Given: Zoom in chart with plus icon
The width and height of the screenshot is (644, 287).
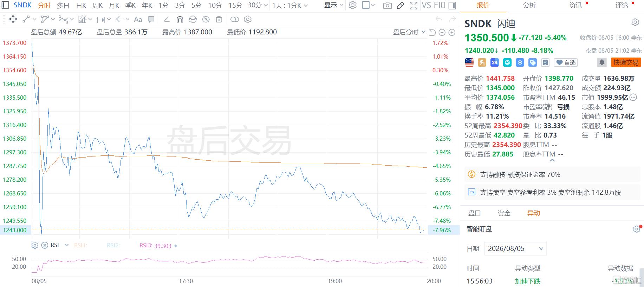Looking at the screenshot, I should (x=452, y=32).
